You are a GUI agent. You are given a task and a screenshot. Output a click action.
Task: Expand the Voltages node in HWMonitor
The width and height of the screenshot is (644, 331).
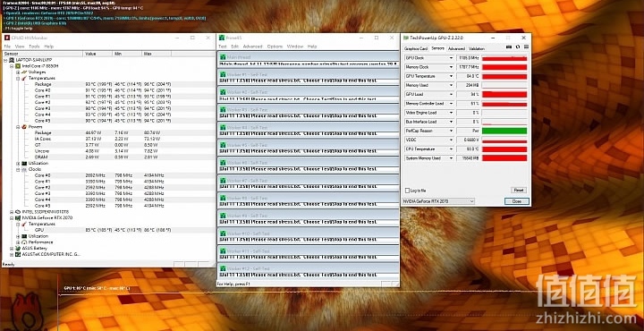pyautogui.click(x=18, y=72)
